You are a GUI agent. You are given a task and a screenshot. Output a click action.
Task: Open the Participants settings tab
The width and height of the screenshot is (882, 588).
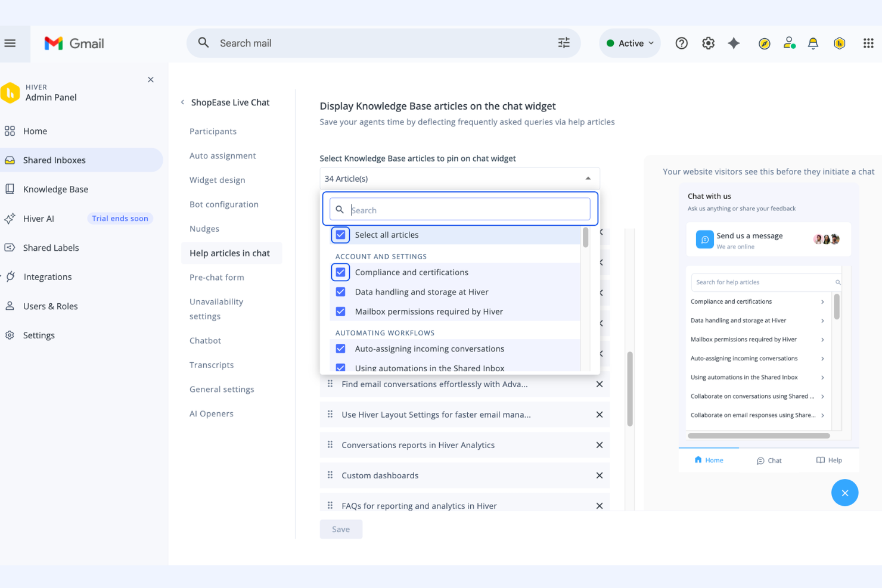213,132
